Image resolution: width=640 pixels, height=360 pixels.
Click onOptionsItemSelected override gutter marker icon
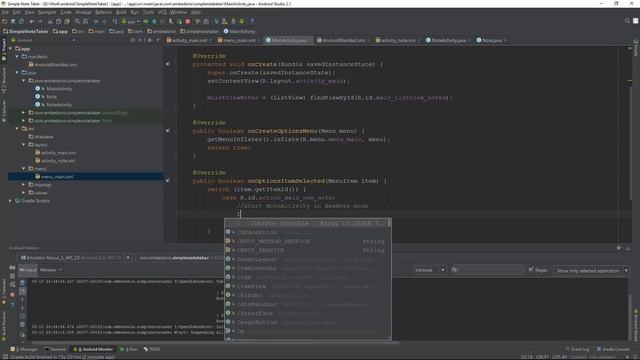(x=168, y=181)
